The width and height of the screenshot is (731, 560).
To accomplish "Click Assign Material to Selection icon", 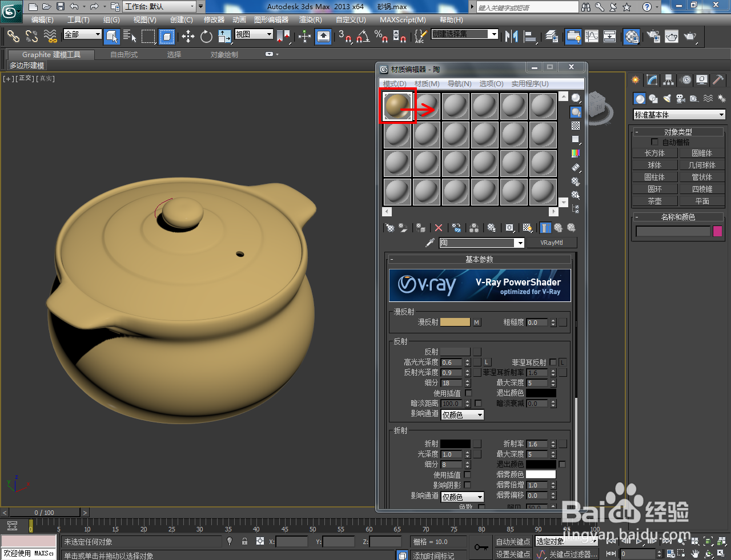I will click(421, 228).
